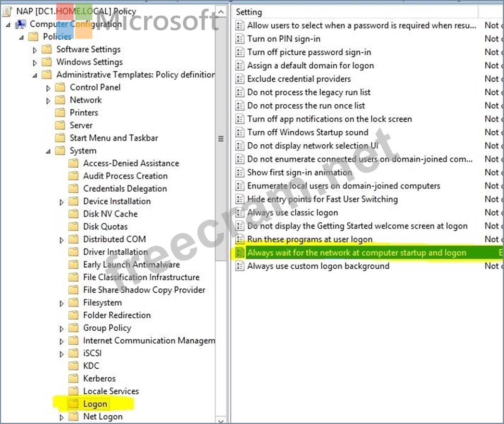Select Do not process the run once list
Viewport: 504px width, 424px height.
click(306, 106)
